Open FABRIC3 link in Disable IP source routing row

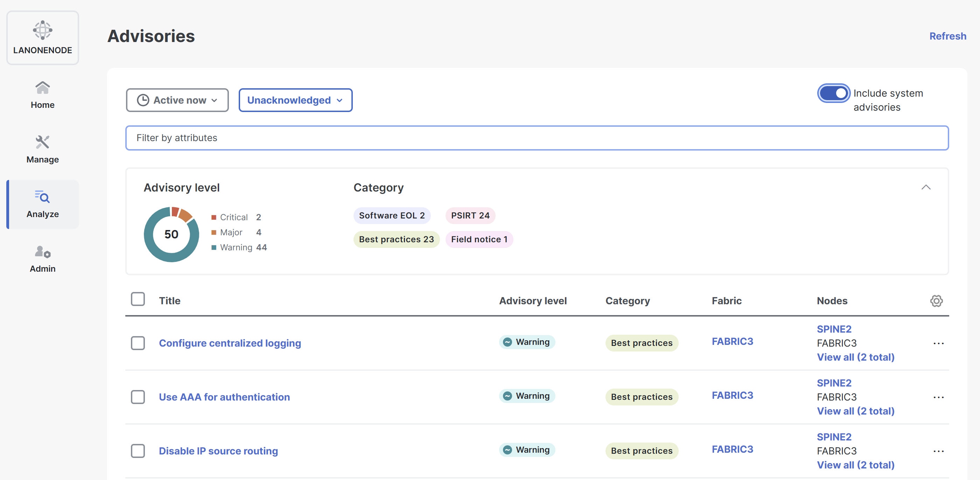732,450
